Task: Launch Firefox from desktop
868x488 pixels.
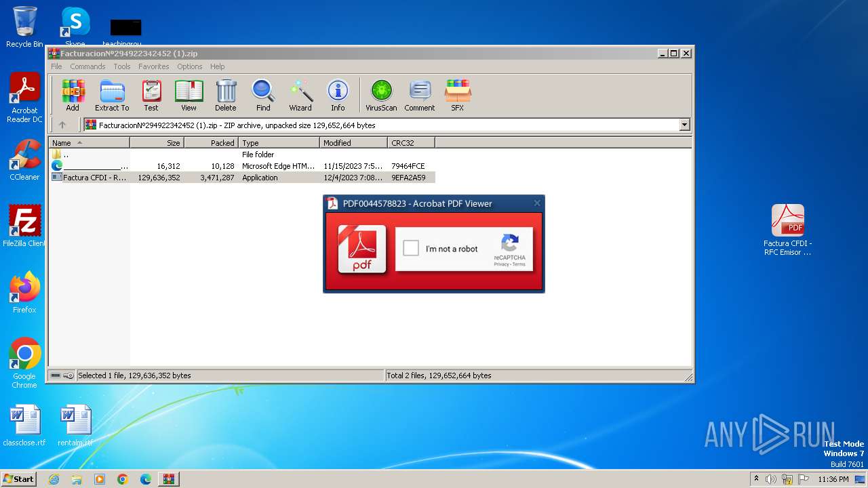Action: pyautogui.click(x=24, y=293)
